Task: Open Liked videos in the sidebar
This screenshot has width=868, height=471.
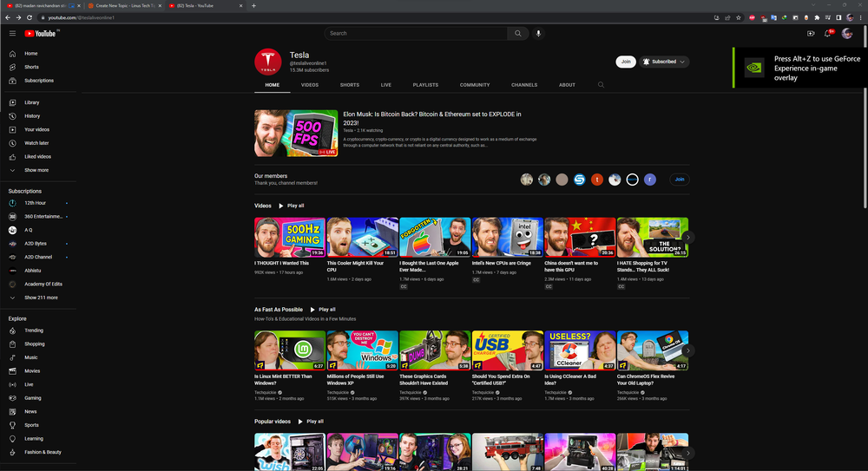Action: (38, 157)
